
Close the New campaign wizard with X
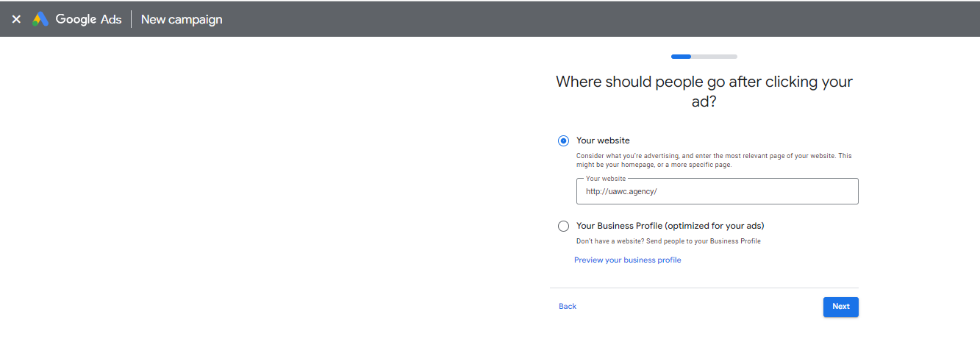point(16,19)
